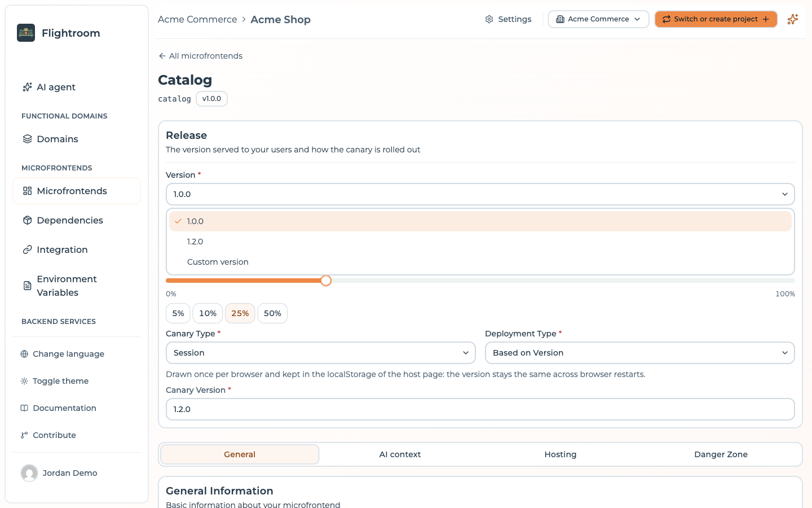Open Integration page
Image resolution: width=812 pixels, height=508 pixels.
[77, 249]
